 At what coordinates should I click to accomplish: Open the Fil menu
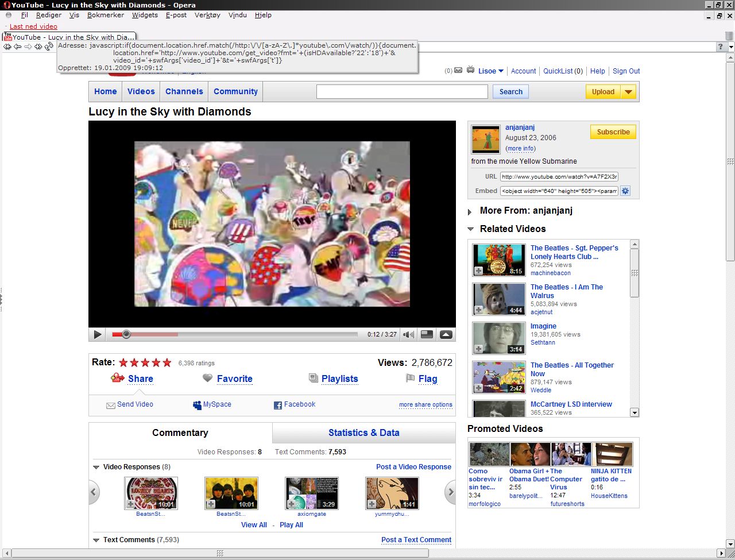[x=24, y=15]
